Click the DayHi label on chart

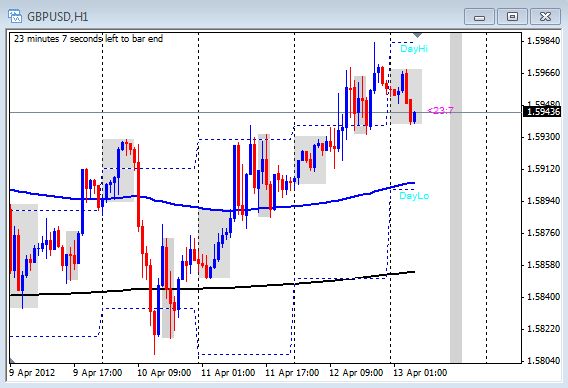pos(414,49)
